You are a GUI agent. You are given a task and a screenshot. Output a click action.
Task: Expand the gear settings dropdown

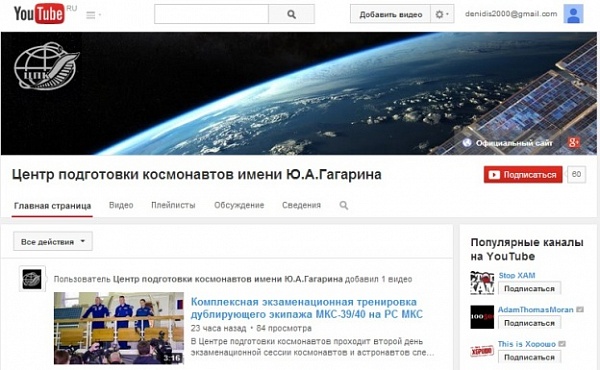(442, 15)
